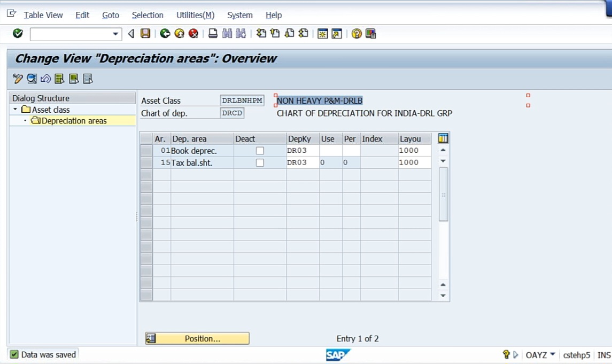The width and height of the screenshot is (612, 364).
Task: Click the DepKy field for Tax bal.sht.
Action: pyautogui.click(x=303, y=162)
